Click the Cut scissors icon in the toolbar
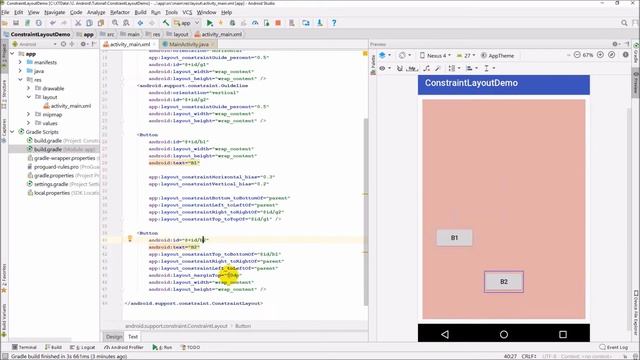The image size is (640, 360). pos(78,23)
